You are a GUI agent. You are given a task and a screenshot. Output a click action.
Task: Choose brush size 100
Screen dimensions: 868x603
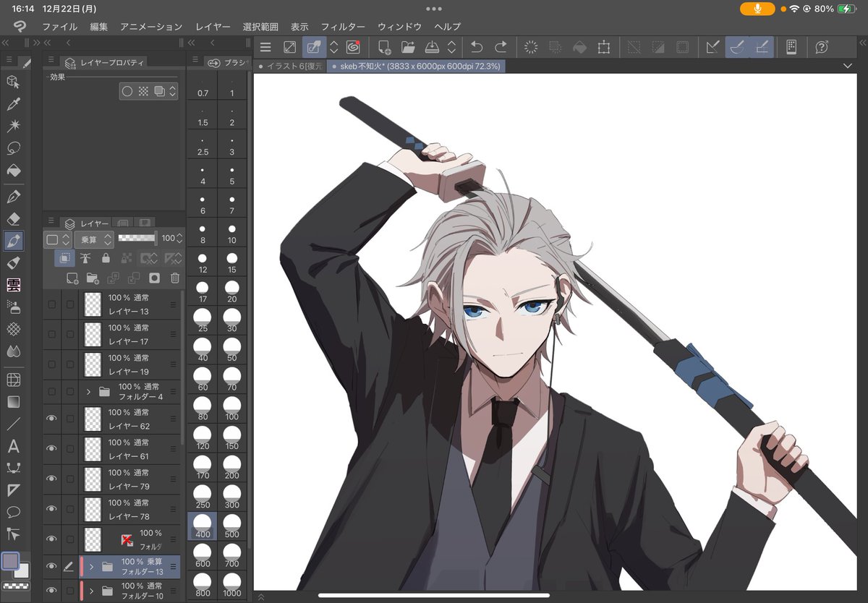[231, 408]
